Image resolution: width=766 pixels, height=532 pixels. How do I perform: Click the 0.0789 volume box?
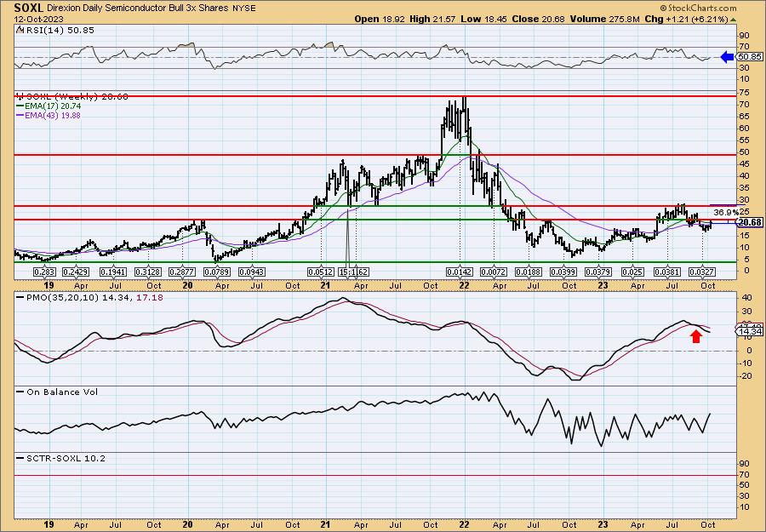pyautogui.click(x=216, y=272)
